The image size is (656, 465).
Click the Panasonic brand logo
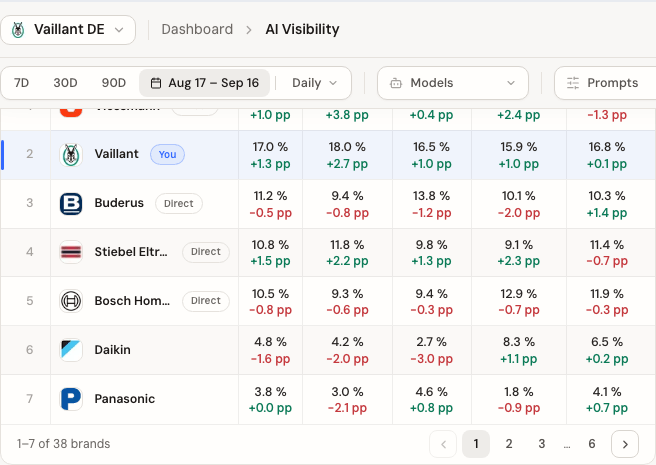(71, 399)
